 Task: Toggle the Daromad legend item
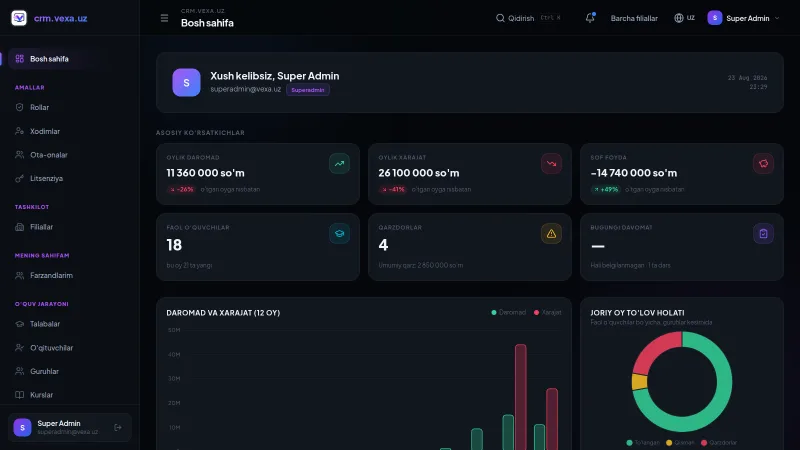pos(508,312)
